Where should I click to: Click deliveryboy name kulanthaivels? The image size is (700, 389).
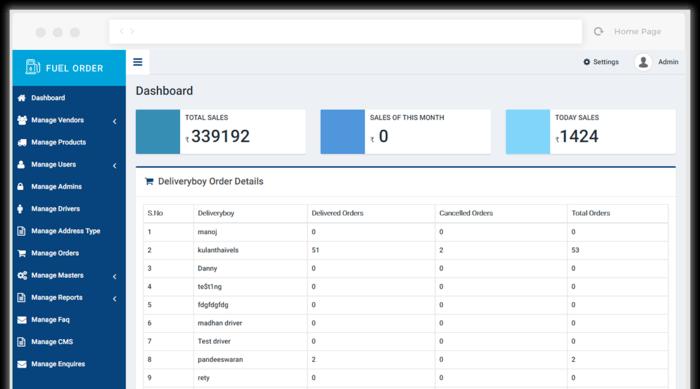coord(218,250)
